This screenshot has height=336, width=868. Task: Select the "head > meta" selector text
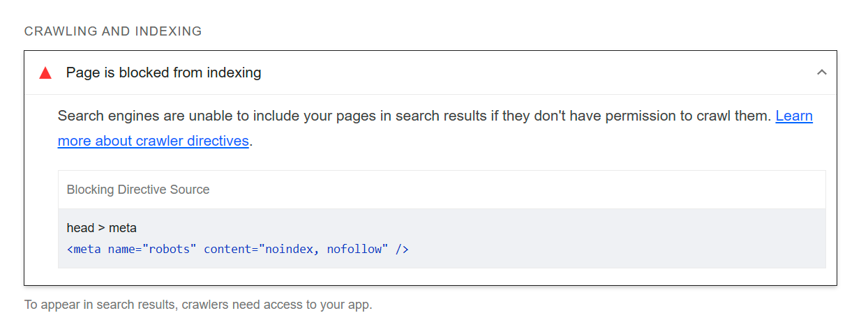click(x=102, y=228)
